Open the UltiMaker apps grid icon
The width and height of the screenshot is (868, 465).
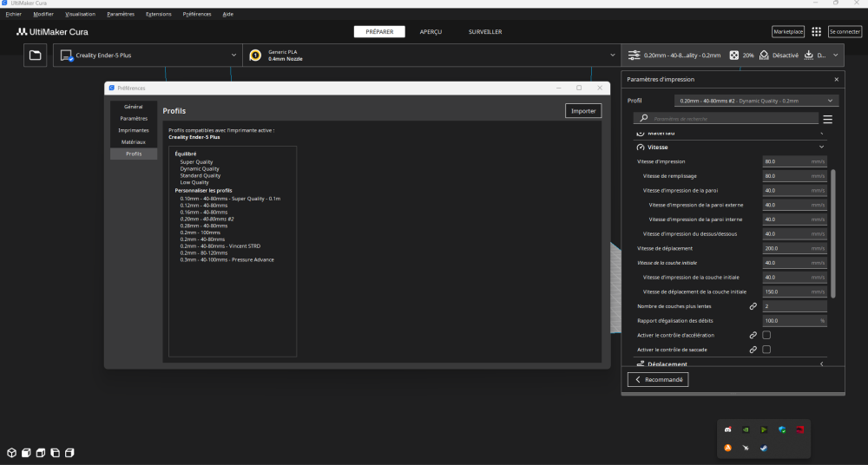816,31
